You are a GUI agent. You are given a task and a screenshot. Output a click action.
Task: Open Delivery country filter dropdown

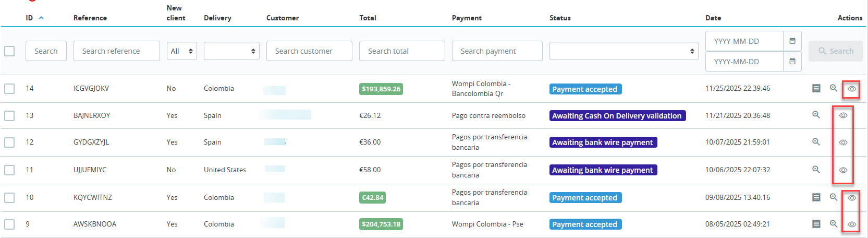(231, 51)
